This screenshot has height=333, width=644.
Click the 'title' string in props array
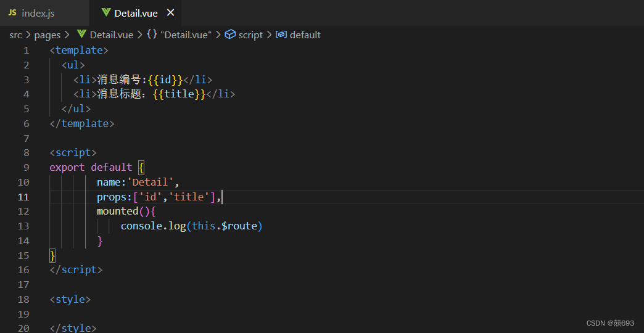pyautogui.click(x=189, y=197)
